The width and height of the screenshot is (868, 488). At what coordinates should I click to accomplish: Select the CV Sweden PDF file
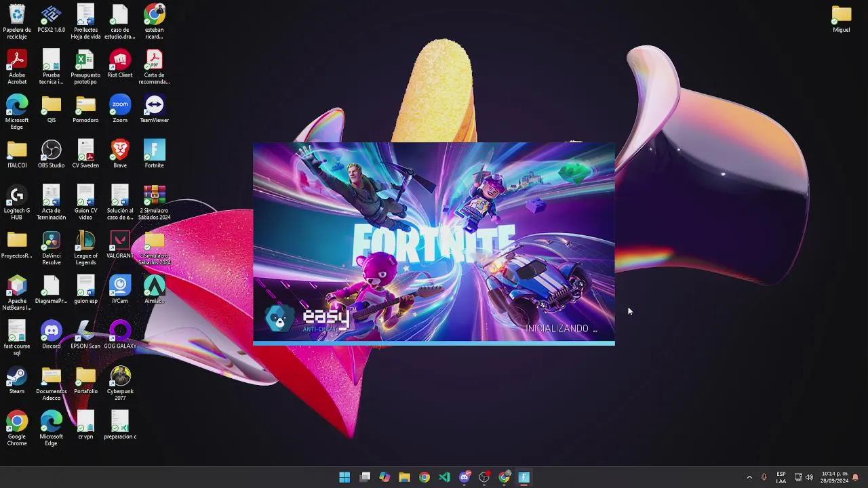[x=85, y=155]
